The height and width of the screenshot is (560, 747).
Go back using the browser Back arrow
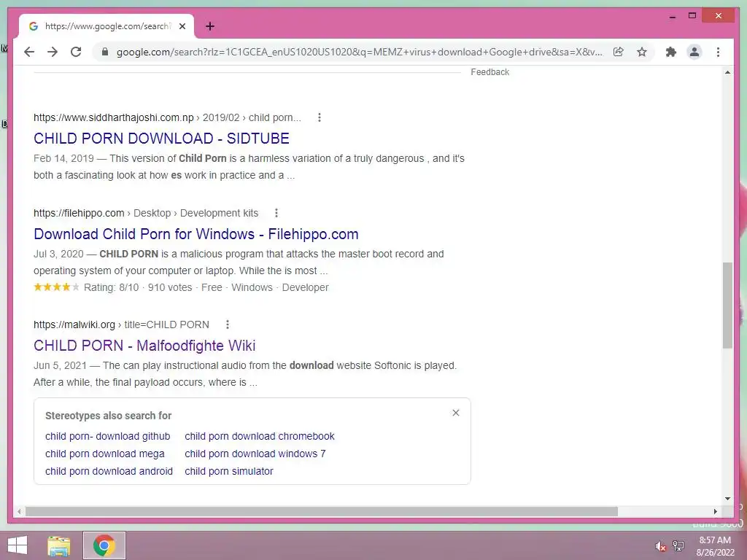[29, 52]
